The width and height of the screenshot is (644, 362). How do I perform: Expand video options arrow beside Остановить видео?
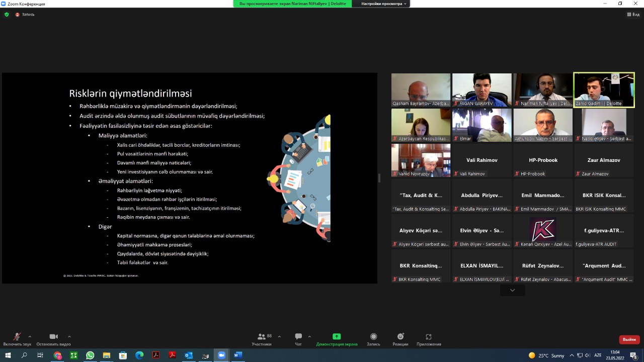click(69, 336)
